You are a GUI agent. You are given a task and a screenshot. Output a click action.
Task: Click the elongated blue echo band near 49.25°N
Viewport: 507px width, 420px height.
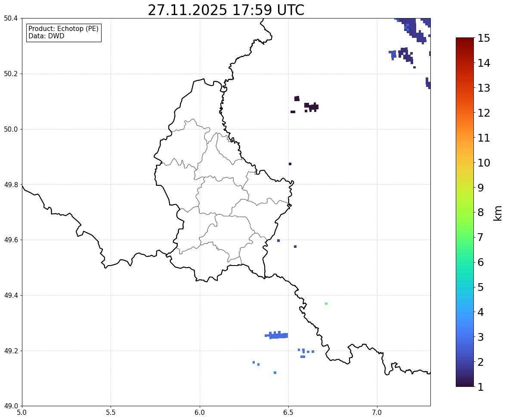click(276, 335)
